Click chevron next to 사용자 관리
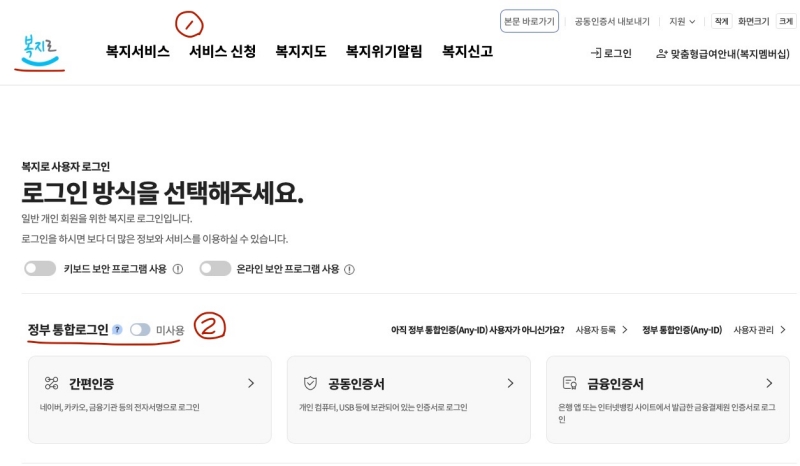The height and width of the screenshot is (466, 800). [x=783, y=330]
